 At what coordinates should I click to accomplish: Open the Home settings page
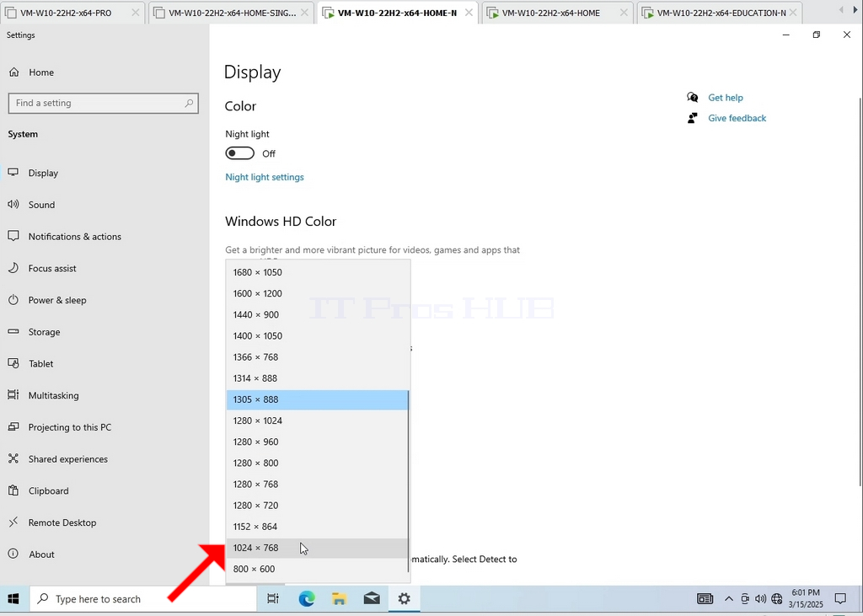click(x=105, y=72)
